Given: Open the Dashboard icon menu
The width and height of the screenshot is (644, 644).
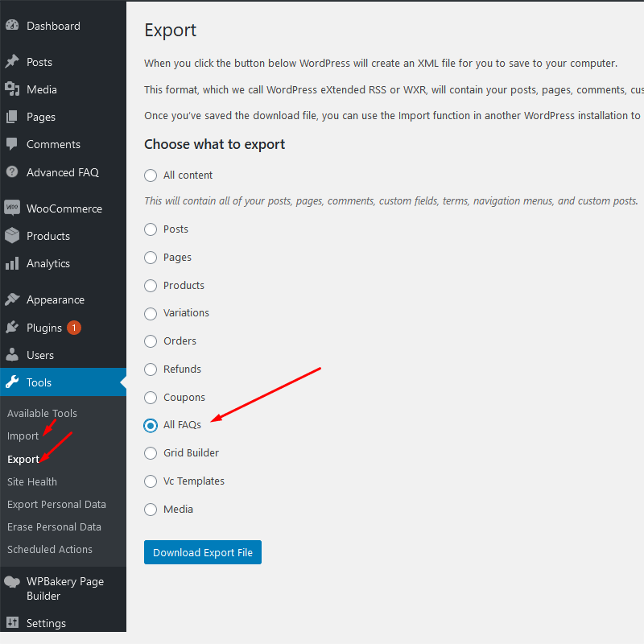Looking at the screenshot, I should [13, 25].
